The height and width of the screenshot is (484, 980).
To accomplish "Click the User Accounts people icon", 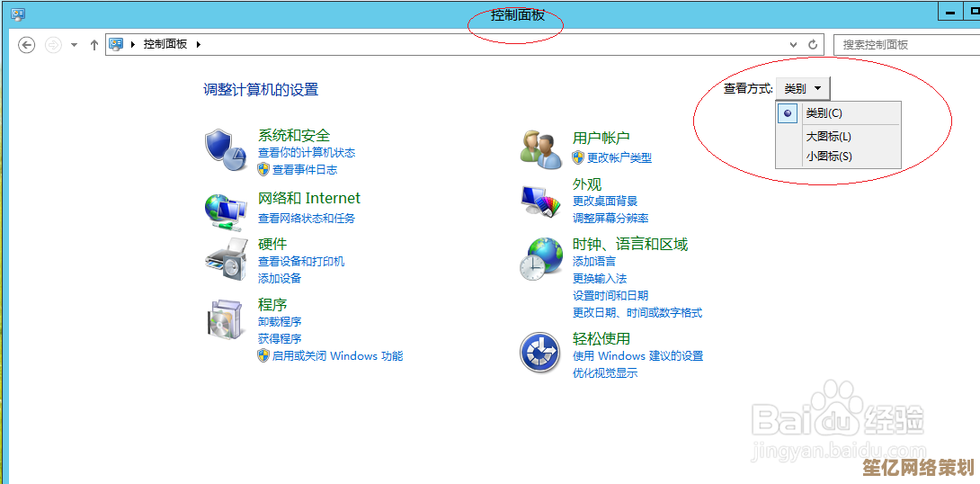I will pos(540,148).
